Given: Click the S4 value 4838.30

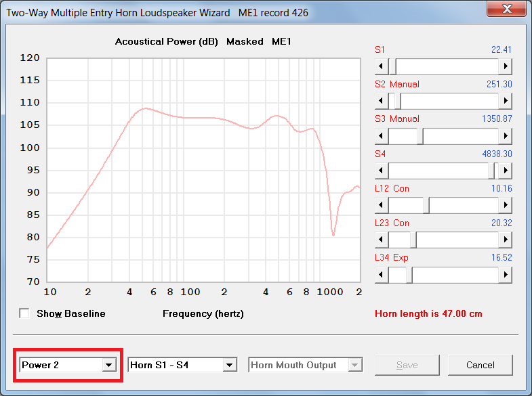Looking at the screenshot, I should pyautogui.click(x=497, y=154).
